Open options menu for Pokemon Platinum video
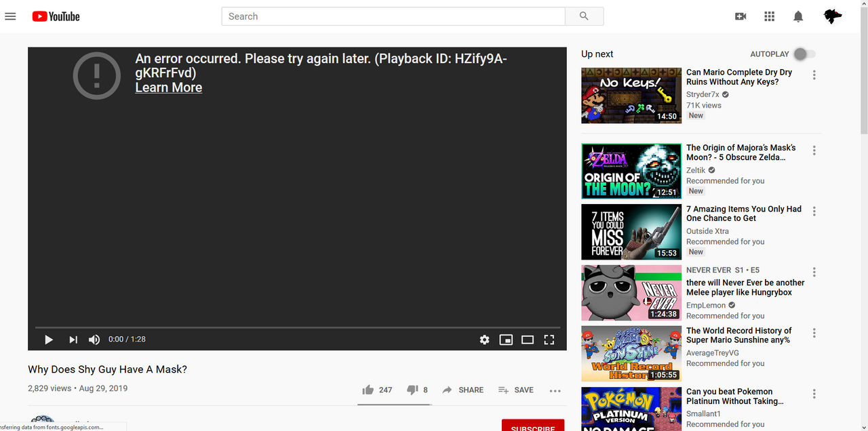868x431 pixels. (x=814, y=394)
